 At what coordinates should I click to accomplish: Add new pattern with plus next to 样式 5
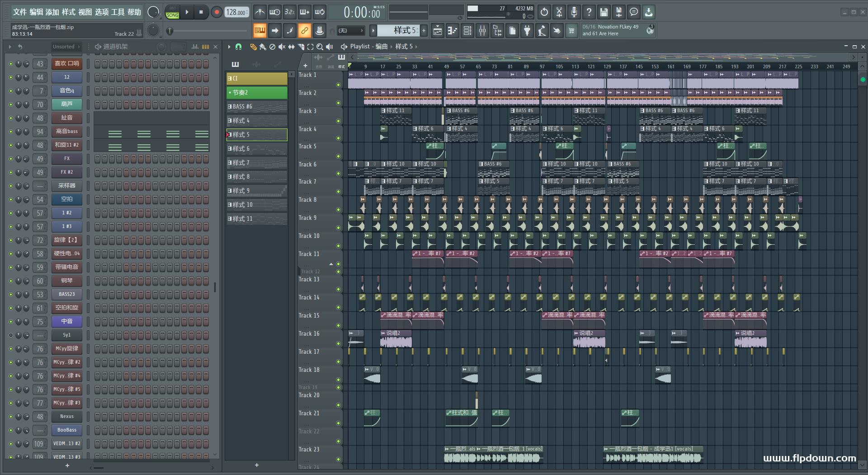pyautogui.click(x=424, y=31)
